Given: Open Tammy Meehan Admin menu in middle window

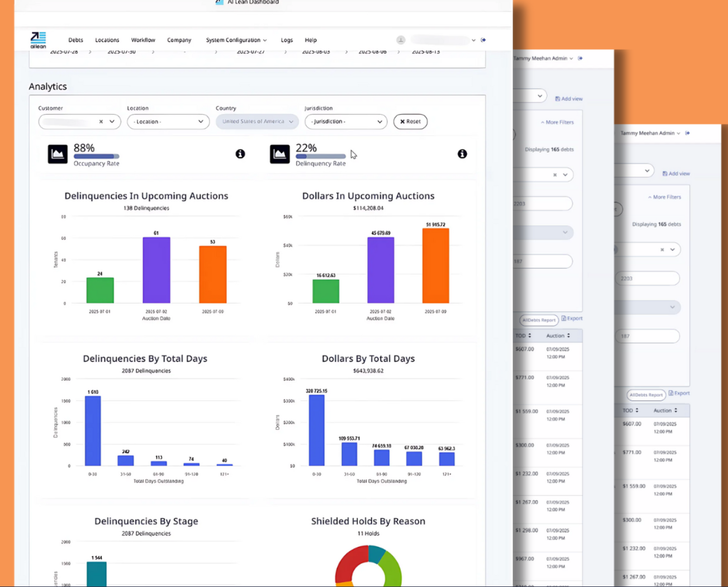Looking at the screenshot, I should (543, 58).
